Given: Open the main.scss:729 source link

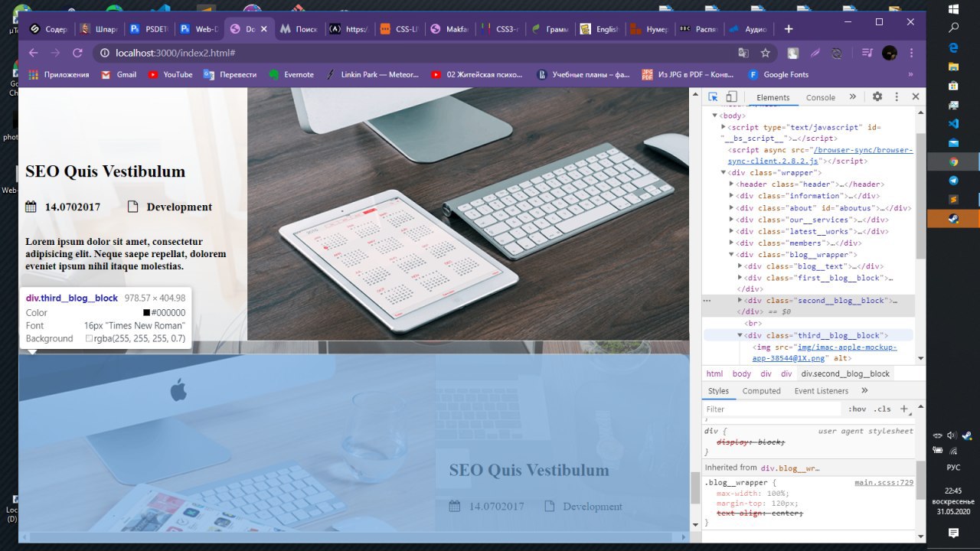Looking at the screenshot, I should [x=884, y=483].
